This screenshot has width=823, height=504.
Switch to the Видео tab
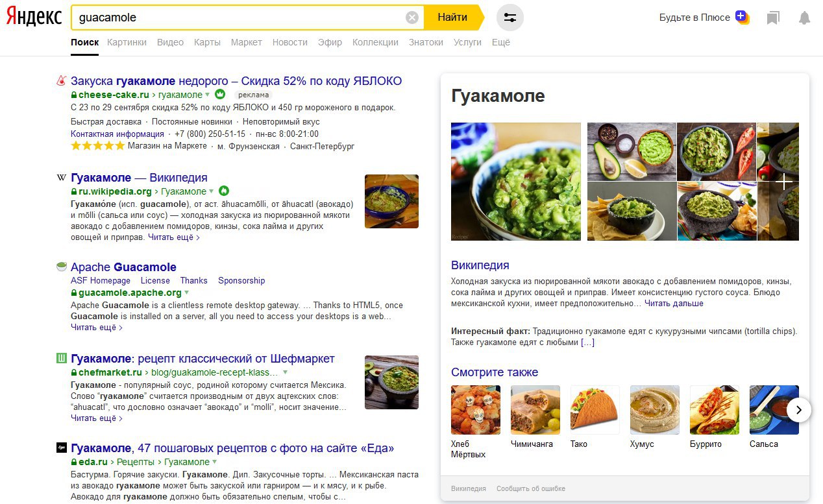pos(170,42)
